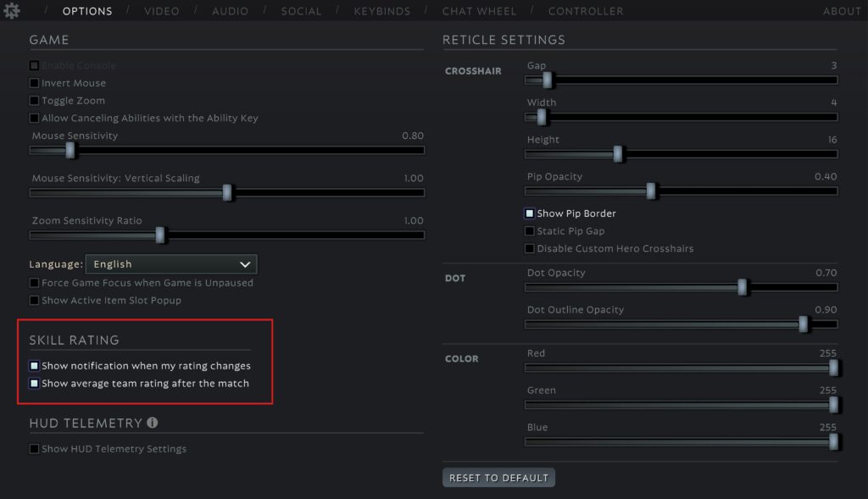The image size is (868, 499).
Task: Click the HUD Telemetry info icon
Action: coord(153,422)
